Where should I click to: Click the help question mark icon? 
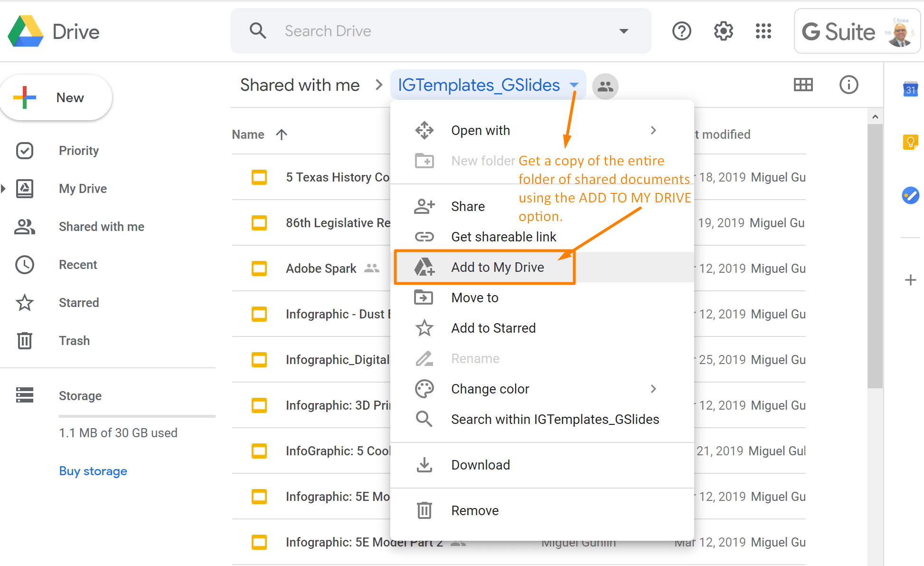pyautogui.click(x=682, y=31)
